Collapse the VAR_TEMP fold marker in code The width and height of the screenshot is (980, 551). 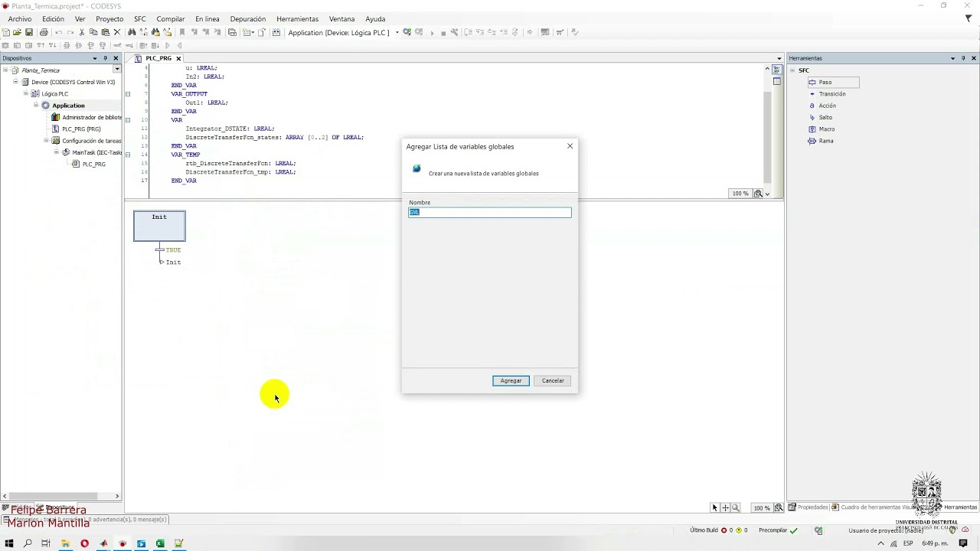(x=128, y=155)
